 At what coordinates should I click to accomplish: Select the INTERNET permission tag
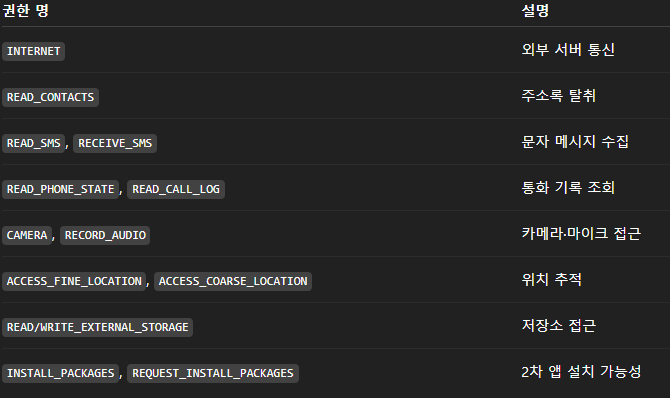point(33,51)
